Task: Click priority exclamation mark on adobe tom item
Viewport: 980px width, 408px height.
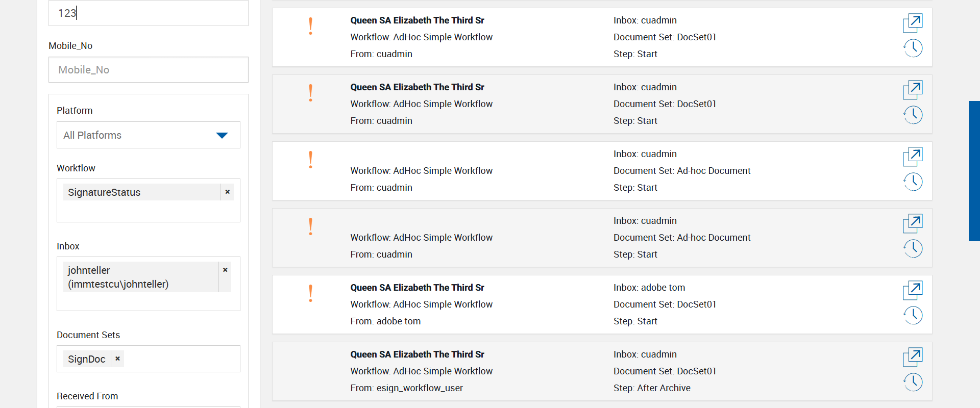Action: 310,293
